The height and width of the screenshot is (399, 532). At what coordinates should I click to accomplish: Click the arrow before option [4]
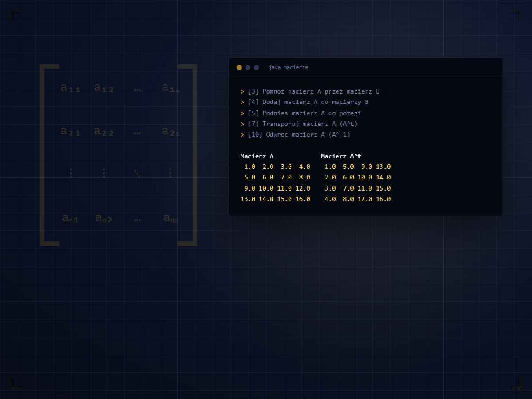(242, 102)
